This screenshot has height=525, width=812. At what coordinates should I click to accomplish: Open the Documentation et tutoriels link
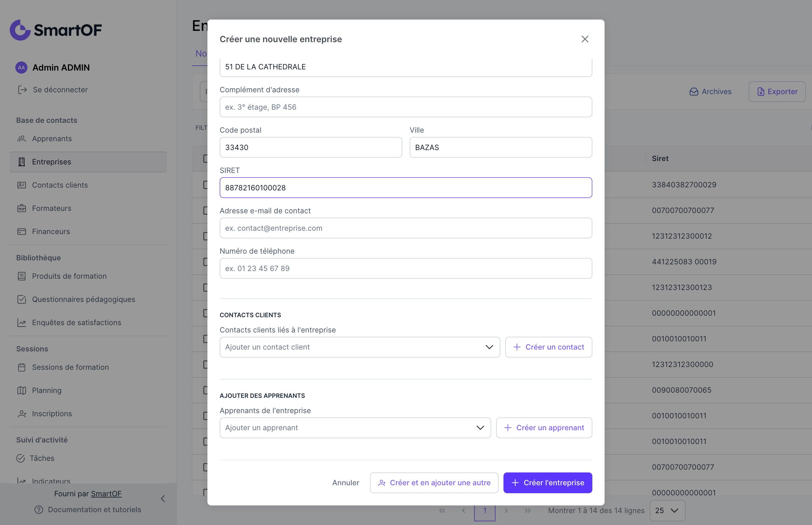point(94,510)
